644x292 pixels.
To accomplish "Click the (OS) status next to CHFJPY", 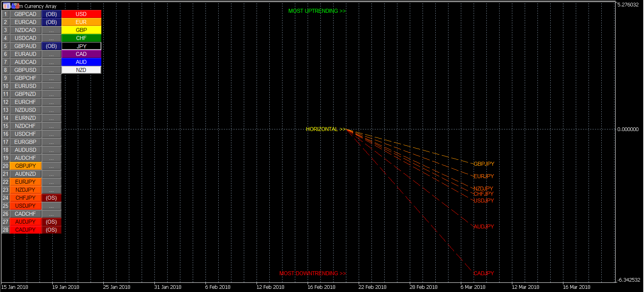I will [x=51, y=198].
